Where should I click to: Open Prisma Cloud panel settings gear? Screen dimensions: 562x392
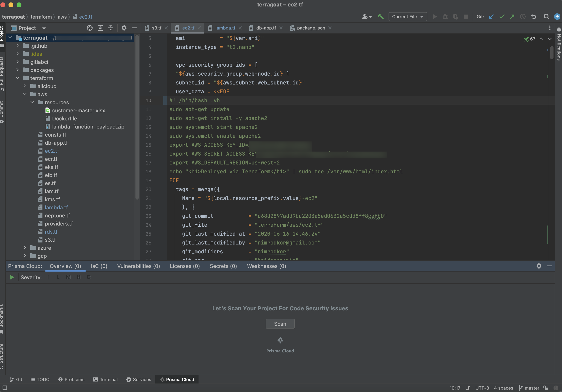click(539, 266)
